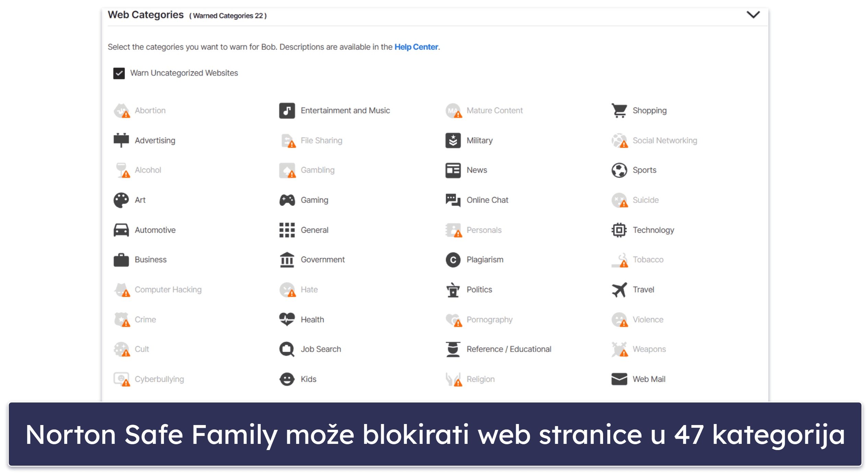Toggle the Mature Content MA icon
This screenshot has width=868, height=473.
click(454, 111)
